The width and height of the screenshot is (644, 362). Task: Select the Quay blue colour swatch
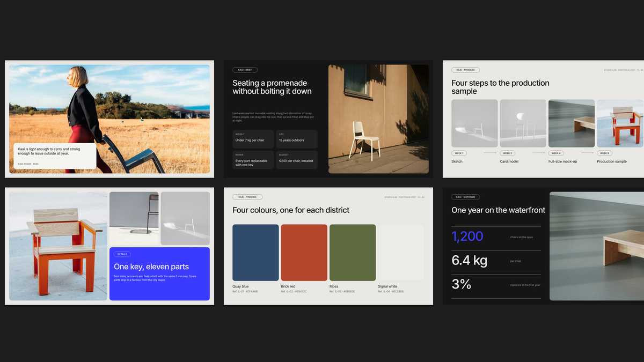coord(255,253)
